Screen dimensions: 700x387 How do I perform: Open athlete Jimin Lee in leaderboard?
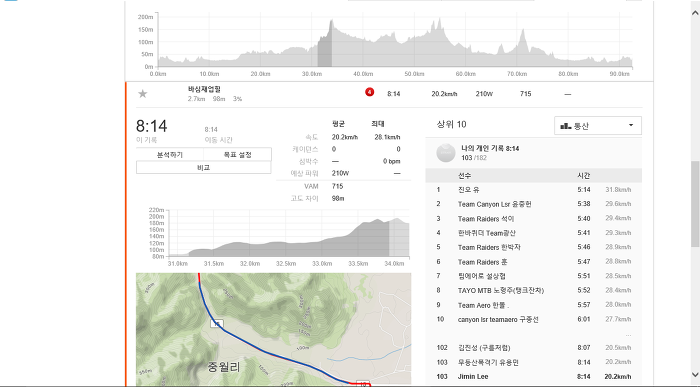click(473, 377)
